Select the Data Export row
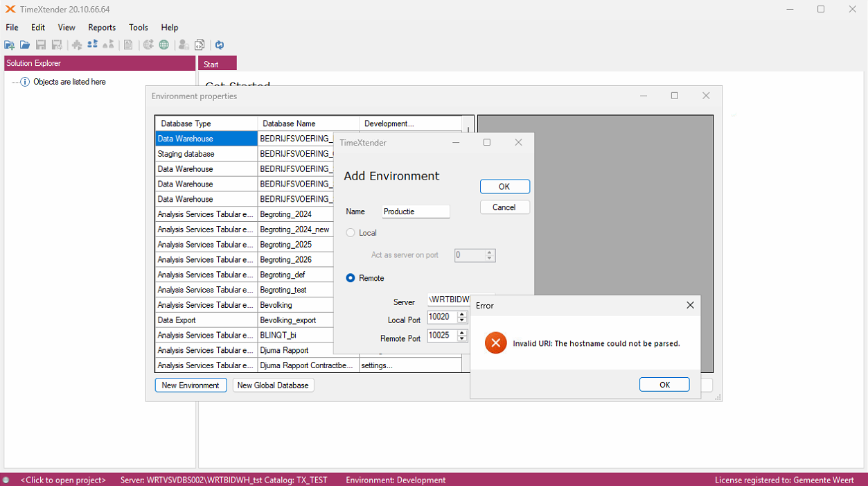The width and height of the screenshot is (868, 486). 206,320
